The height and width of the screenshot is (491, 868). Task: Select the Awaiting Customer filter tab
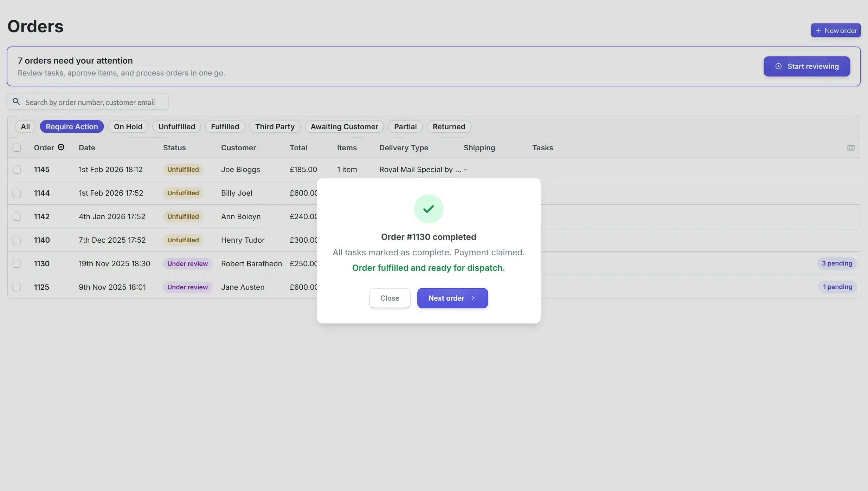pos(344,126)
